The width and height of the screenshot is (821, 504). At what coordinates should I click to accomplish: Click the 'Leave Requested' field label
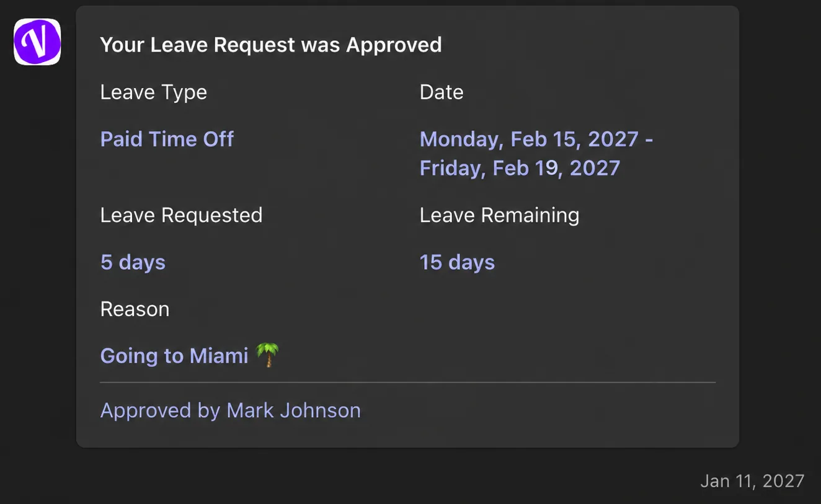(x=181, y=215)
